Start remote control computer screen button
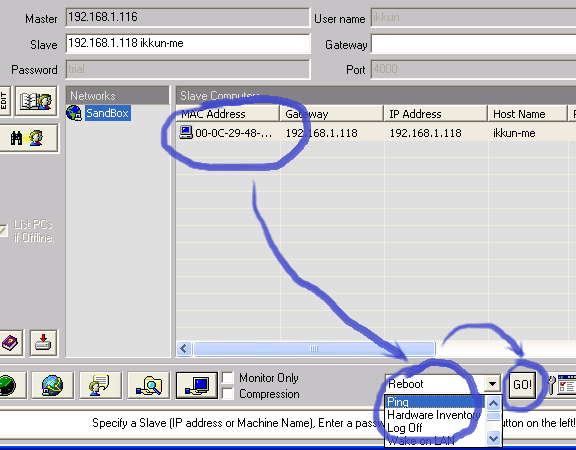576x450 pixels. pyautogui.click(x=197, y=385)
